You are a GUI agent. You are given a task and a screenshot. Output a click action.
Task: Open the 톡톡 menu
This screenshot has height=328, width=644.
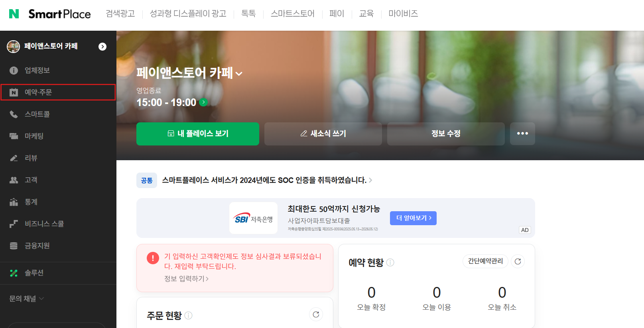point(248,14)
